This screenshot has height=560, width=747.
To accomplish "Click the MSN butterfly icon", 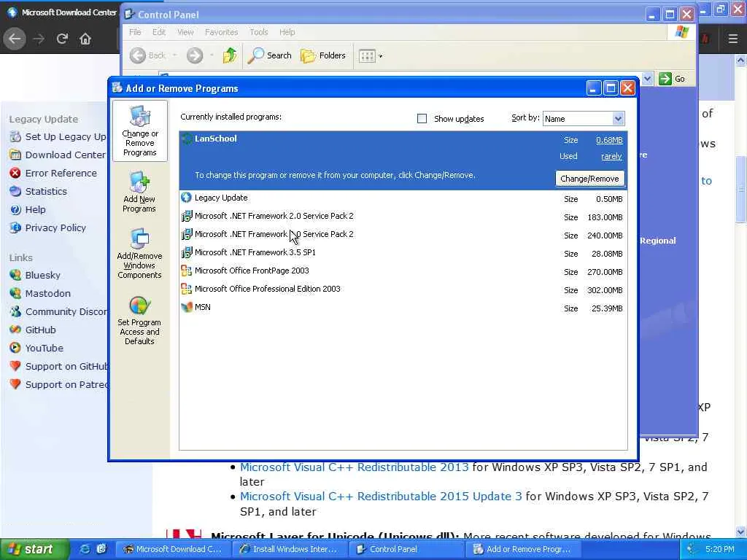I will (x=187, y=307).
